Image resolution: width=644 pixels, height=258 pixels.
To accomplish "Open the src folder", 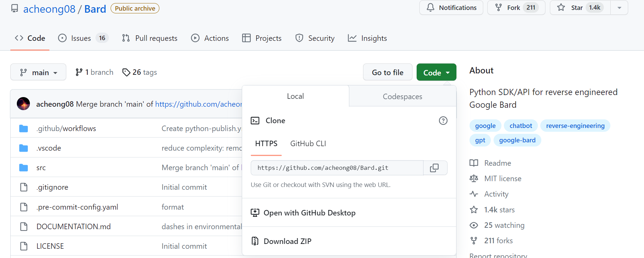I will pyautogui.click(x=41, y=168).
